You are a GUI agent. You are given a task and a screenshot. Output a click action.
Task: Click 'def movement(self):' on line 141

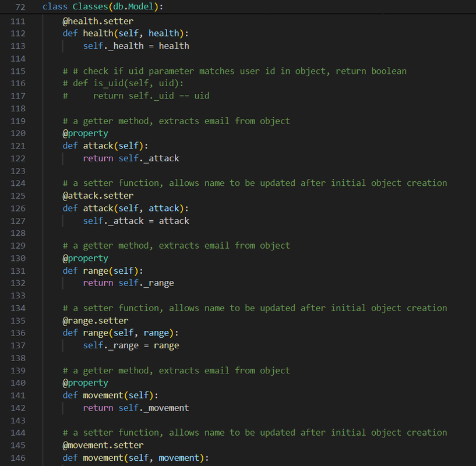111,396
